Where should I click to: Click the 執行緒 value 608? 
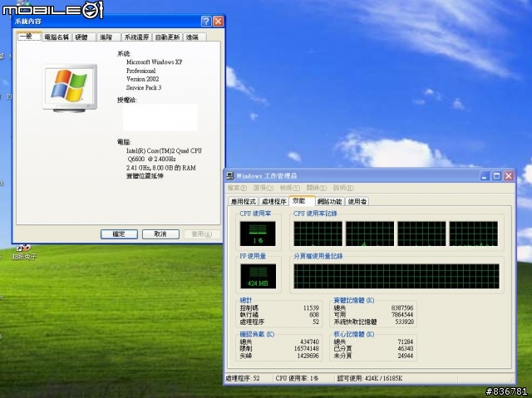click(x=314, y=315)
